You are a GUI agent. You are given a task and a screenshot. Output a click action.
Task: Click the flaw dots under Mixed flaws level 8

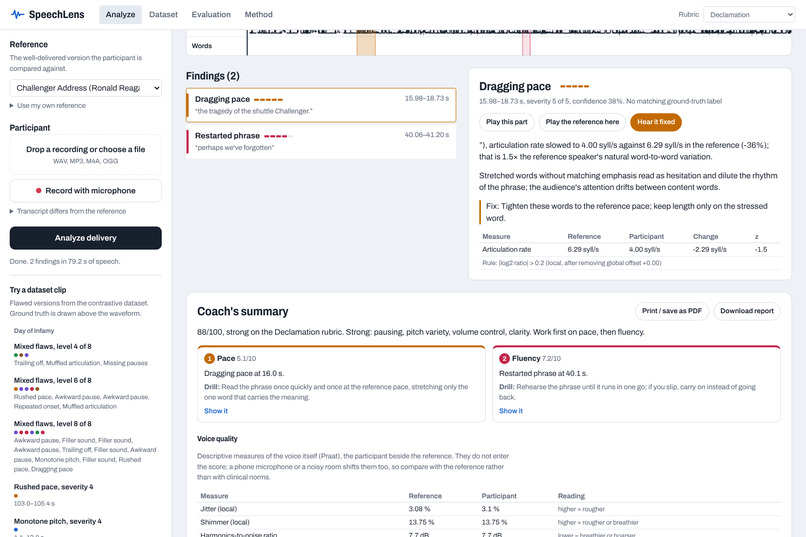coord(29,432)
